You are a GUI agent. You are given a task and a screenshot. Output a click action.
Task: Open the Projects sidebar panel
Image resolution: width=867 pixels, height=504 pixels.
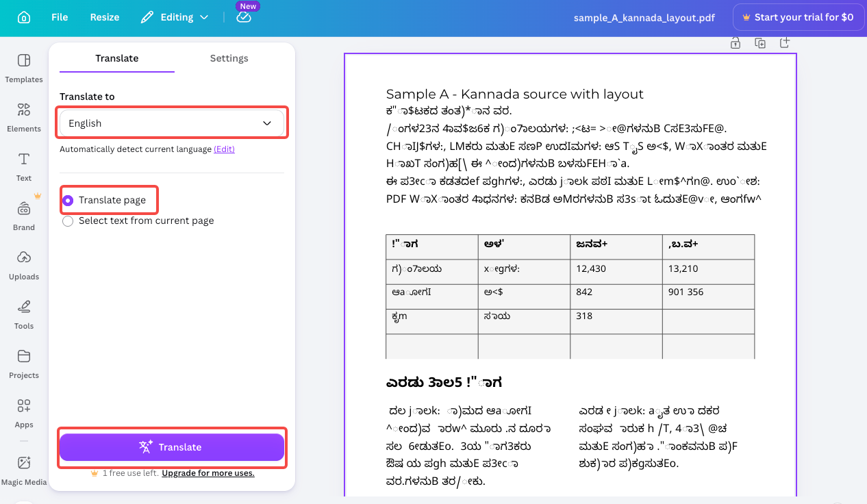click(x=24, y=364)
